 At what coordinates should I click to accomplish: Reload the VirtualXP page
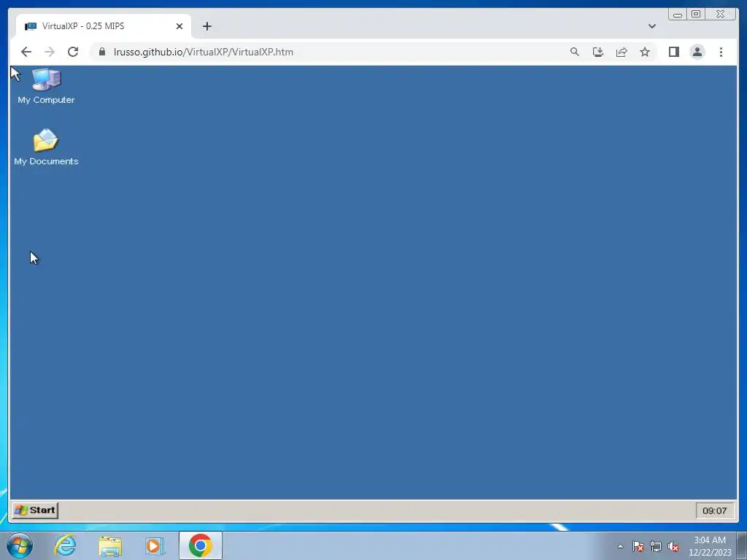(73, 52)
